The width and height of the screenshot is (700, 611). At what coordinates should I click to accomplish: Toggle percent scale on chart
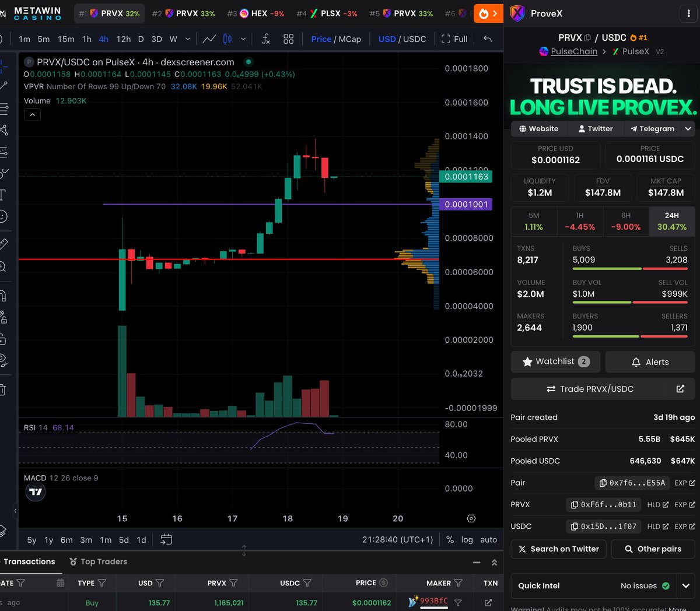coord(450,540)
